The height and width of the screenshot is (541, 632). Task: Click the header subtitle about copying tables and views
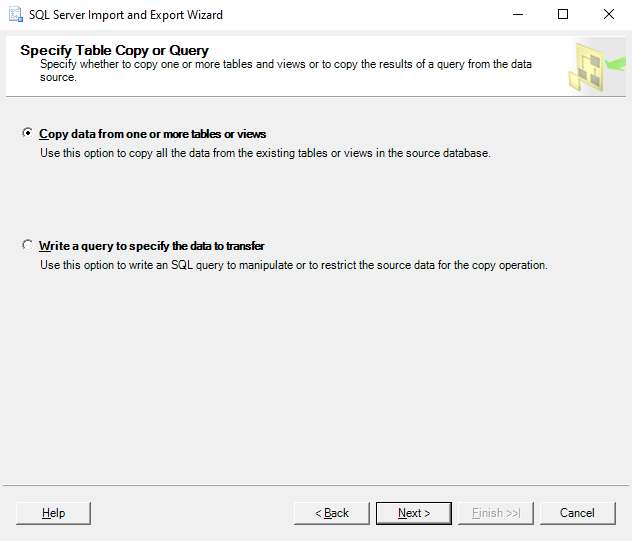click(x=285, y=64)
